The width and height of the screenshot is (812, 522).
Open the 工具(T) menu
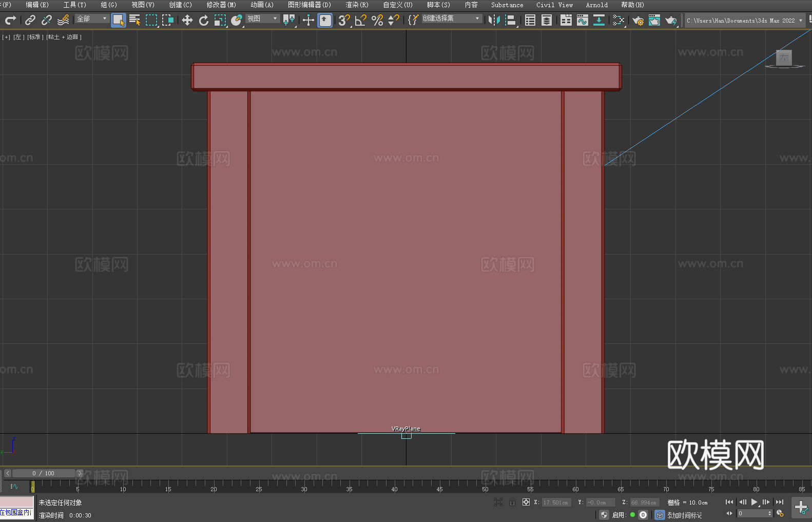[74, 5]
